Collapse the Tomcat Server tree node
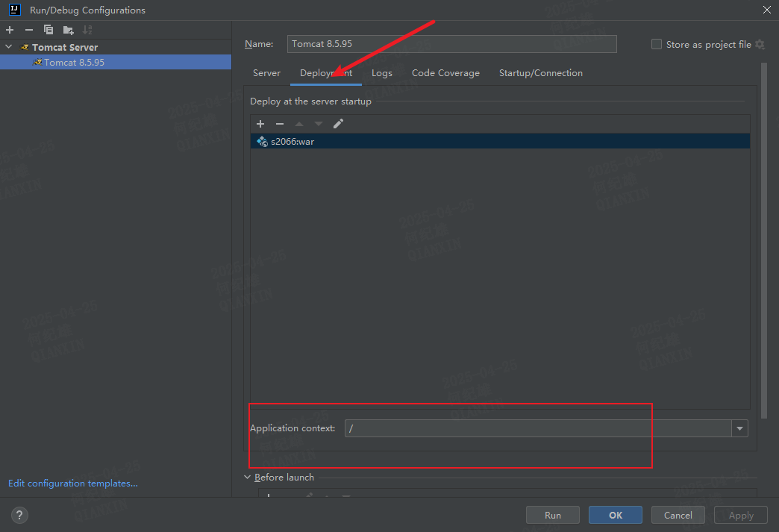This screenshot has height=532, width=779. (8, 47)
